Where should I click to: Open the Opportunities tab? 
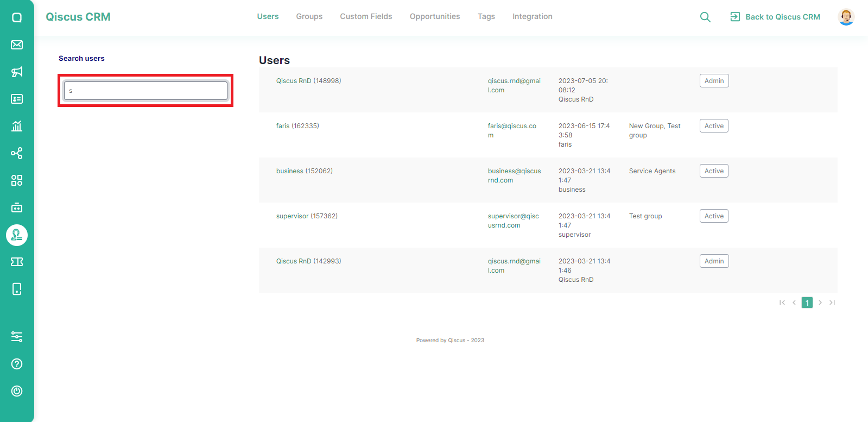point(435,17)
